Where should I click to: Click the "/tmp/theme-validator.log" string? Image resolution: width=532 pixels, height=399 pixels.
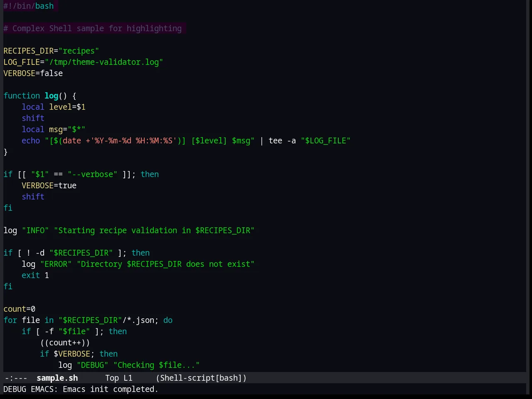point(104,62)
